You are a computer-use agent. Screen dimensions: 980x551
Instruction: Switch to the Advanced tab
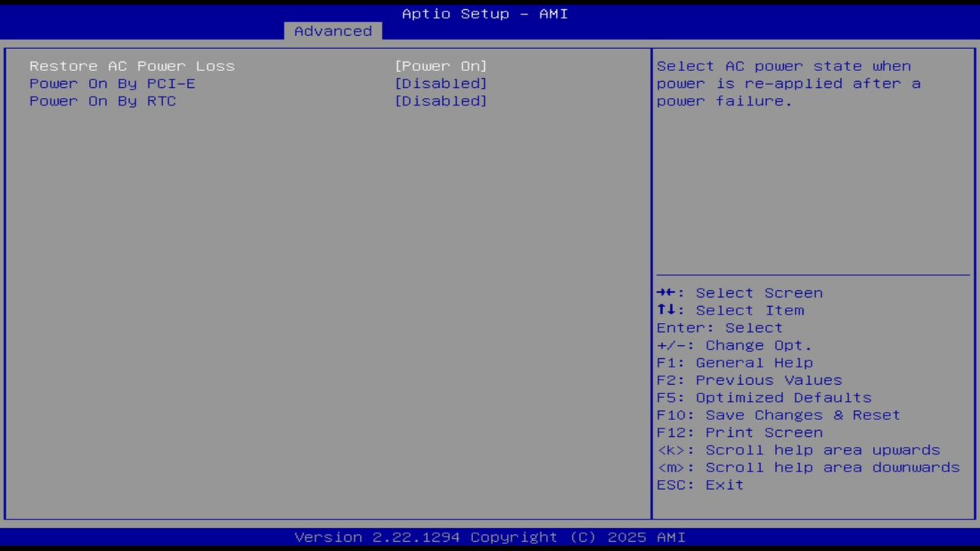[x=332, y=31]
